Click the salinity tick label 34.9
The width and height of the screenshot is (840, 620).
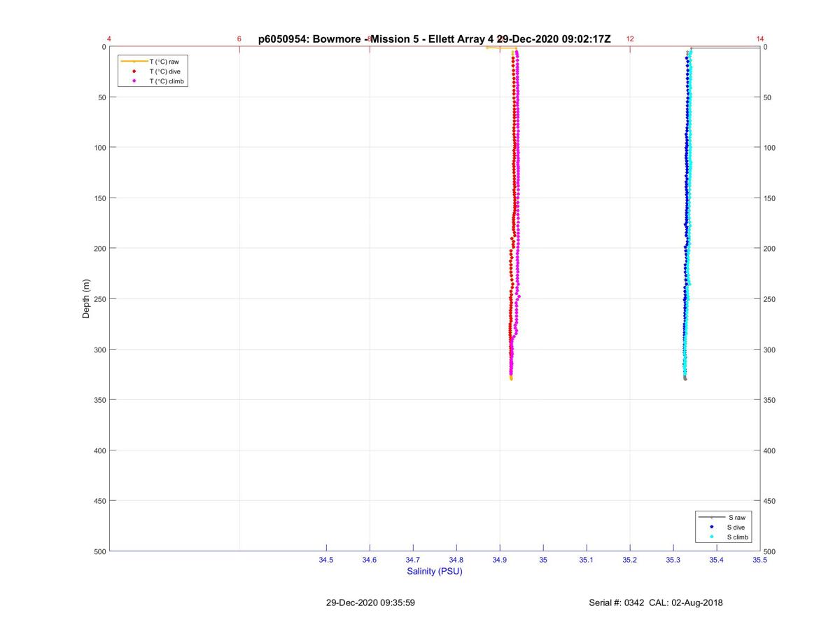(x=500, y=560)
